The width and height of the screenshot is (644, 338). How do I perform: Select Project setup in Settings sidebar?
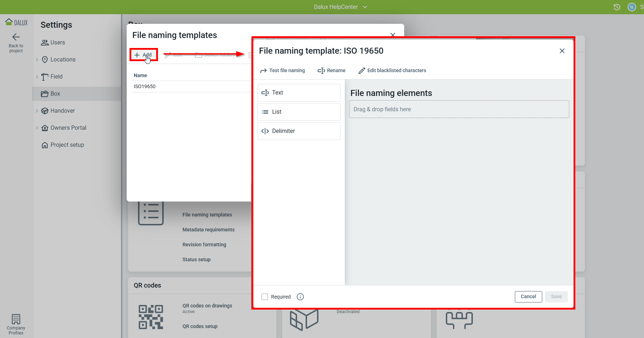pyautogui.click(x=67, y=145)
